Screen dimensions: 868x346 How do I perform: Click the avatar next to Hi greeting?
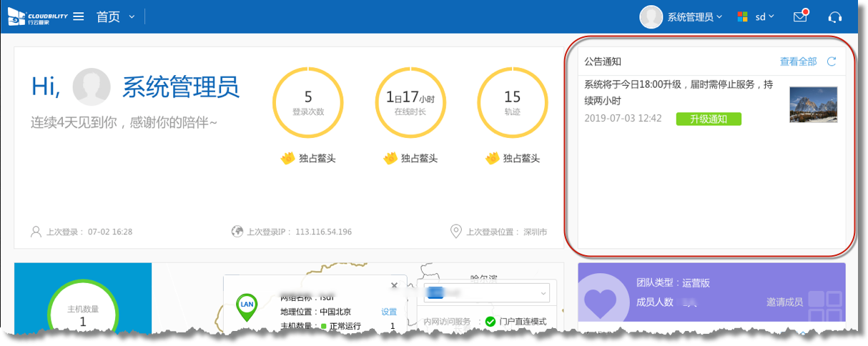tap(92, 87)
